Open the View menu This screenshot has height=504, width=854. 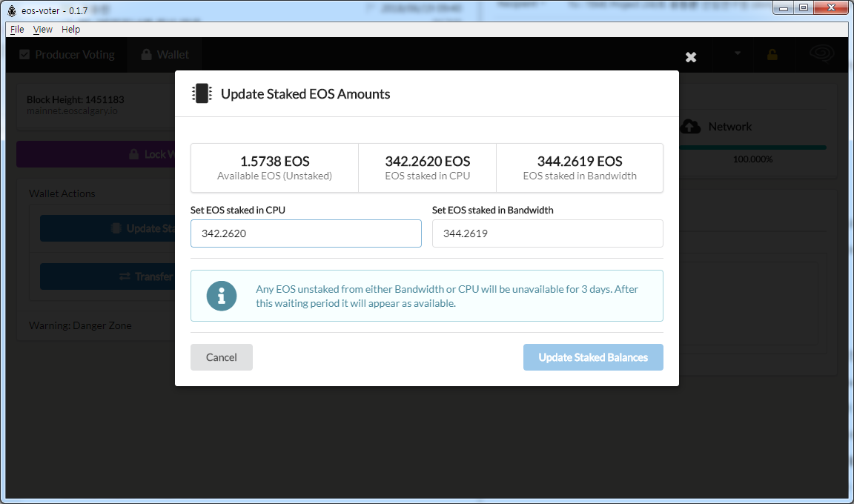[x=42, y=30]
